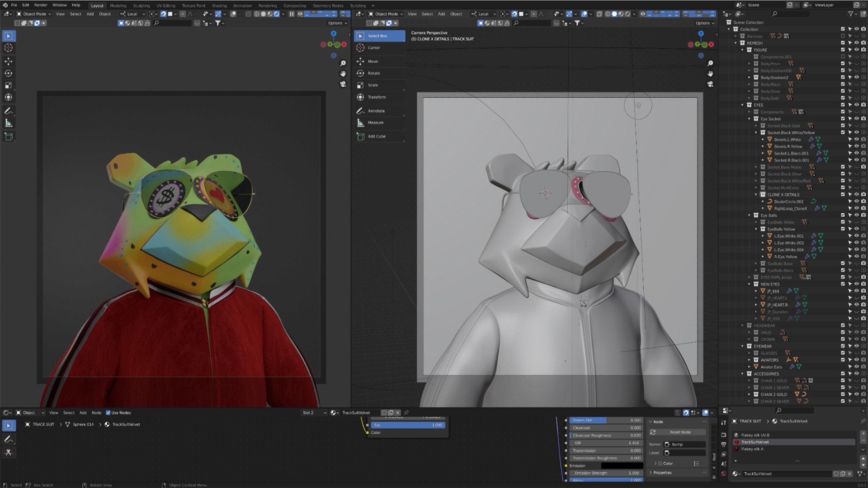Activate the Move tool

point(373,61)
